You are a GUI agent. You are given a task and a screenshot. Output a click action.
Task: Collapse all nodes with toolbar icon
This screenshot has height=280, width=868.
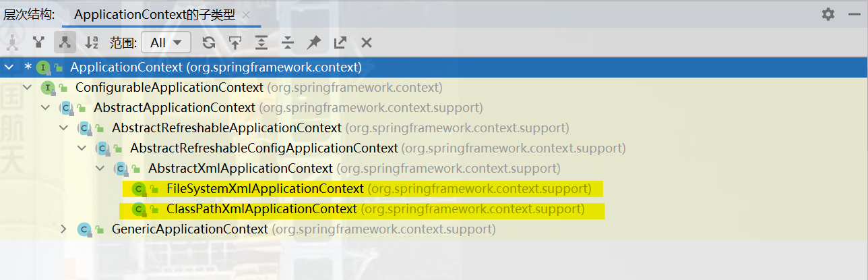click(288, 43)
